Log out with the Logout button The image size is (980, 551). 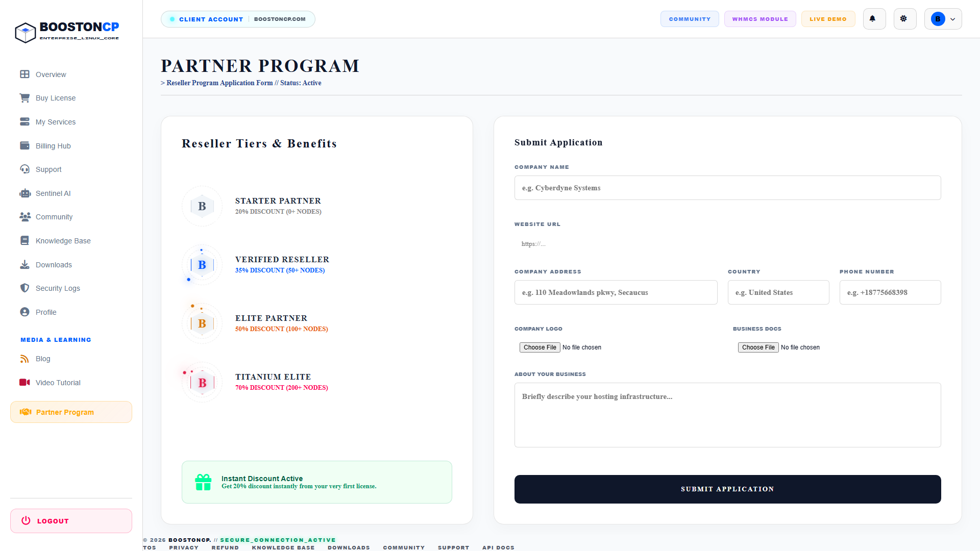pos(71,520)
